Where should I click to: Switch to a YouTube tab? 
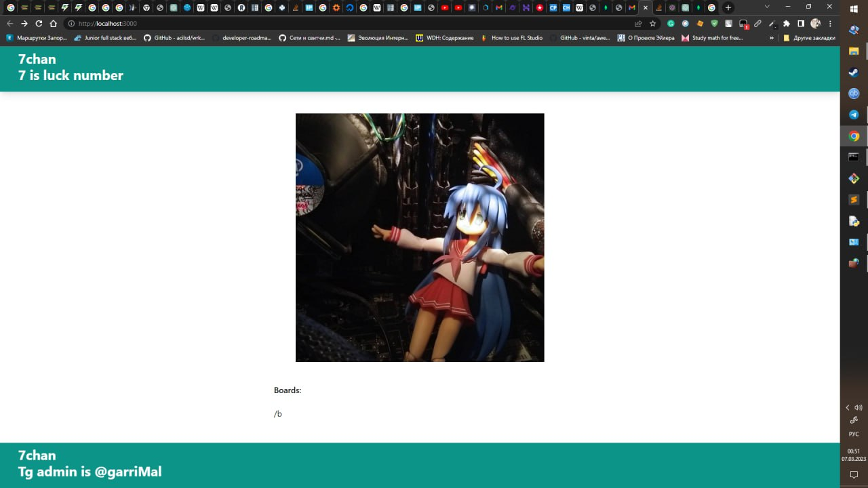[x=445, y=6]
